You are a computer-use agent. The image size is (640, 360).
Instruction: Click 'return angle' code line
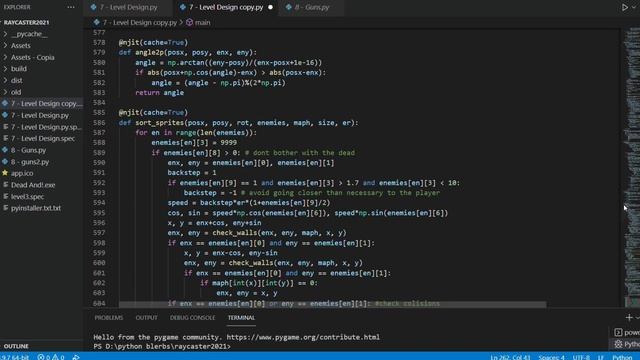pos(160,93)
